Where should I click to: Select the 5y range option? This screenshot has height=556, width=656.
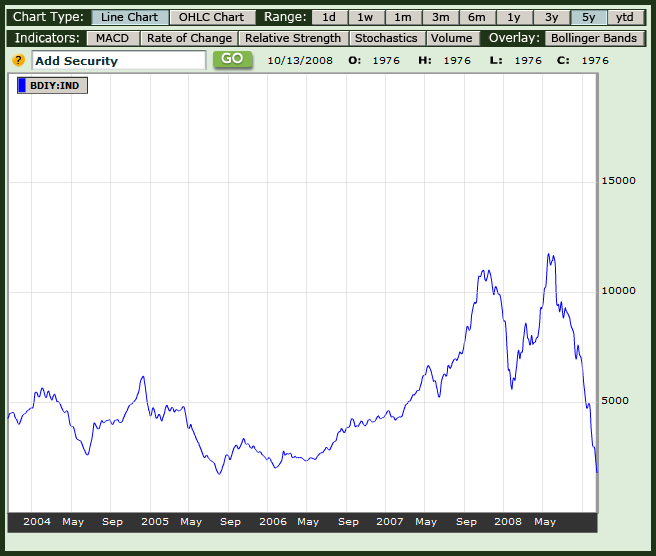pyautogui.click(x=588, y=17)
